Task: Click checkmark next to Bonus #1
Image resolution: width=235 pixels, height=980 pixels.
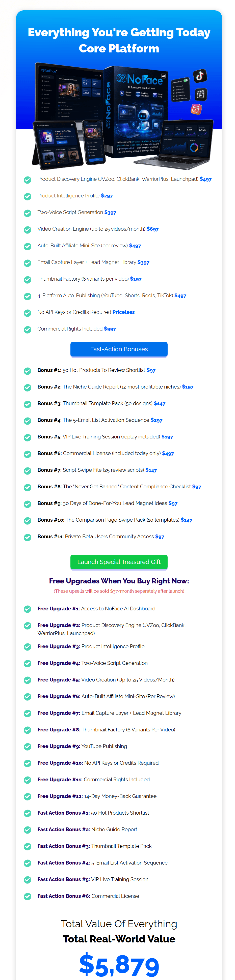Action: click(x=28, y=371)
